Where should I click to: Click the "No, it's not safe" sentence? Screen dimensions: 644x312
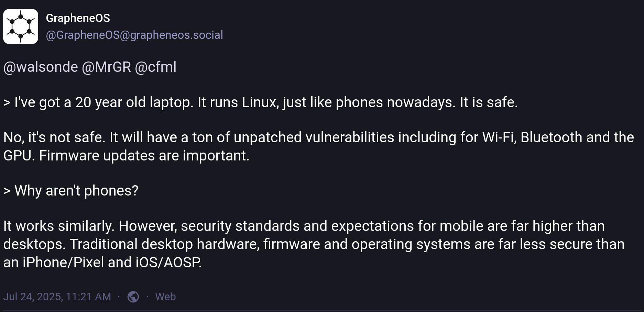pos(54,137)
